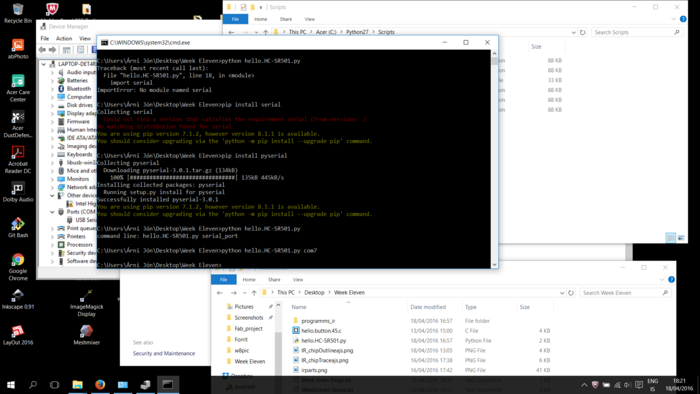Click the Back arrow in Scripts explorer
Image resolution: width=700 pixels, height=394 pixels.
231,32
